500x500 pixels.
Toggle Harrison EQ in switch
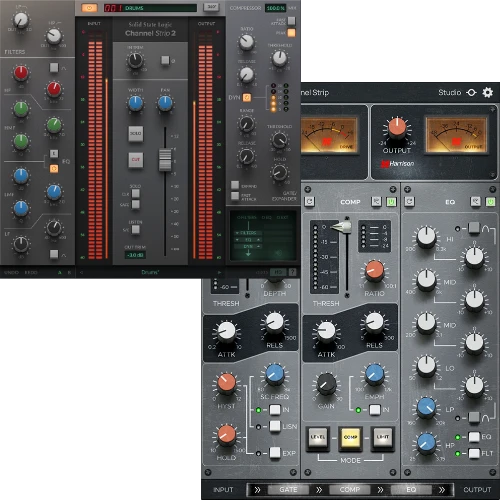coord(474,437)
